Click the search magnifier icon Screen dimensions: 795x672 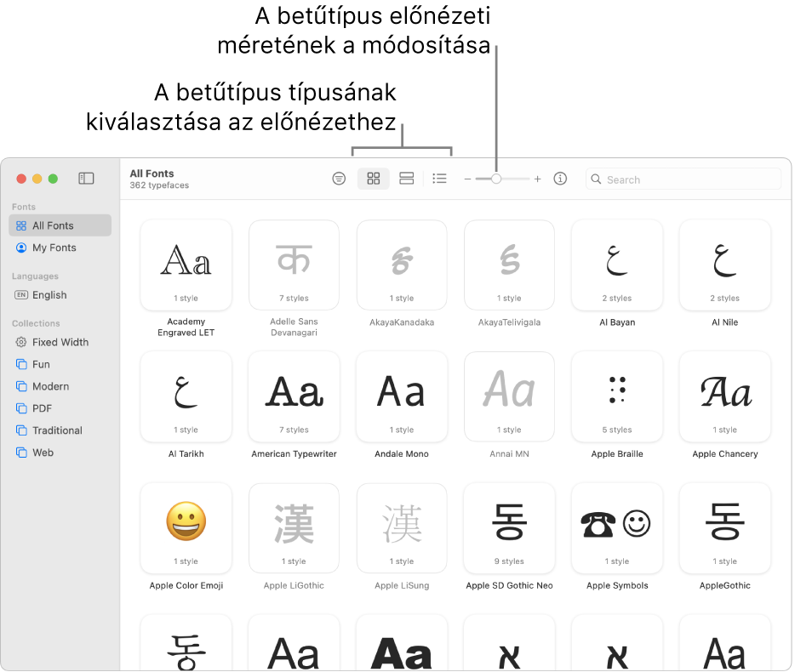tap(596, 179)
